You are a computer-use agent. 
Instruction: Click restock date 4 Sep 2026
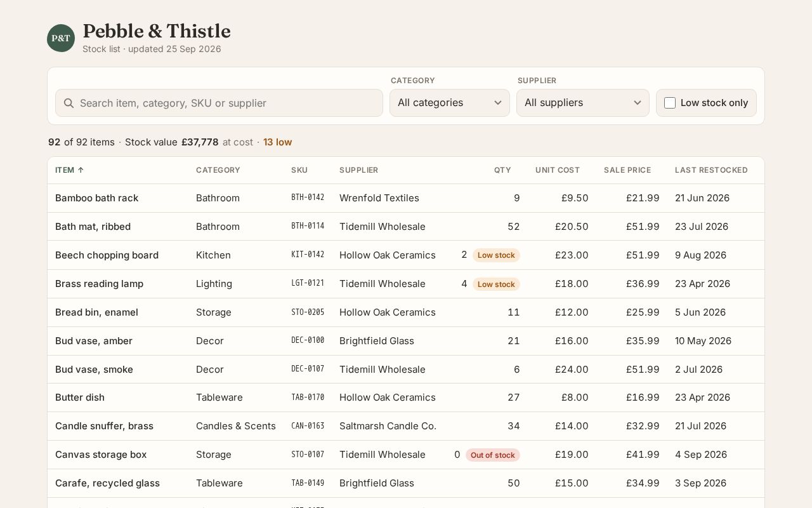coord(701,455)
